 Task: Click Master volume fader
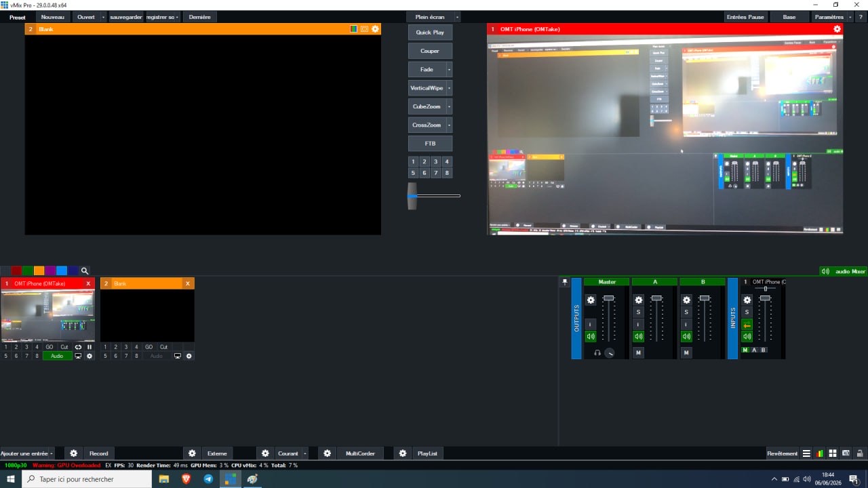[609, 298]
